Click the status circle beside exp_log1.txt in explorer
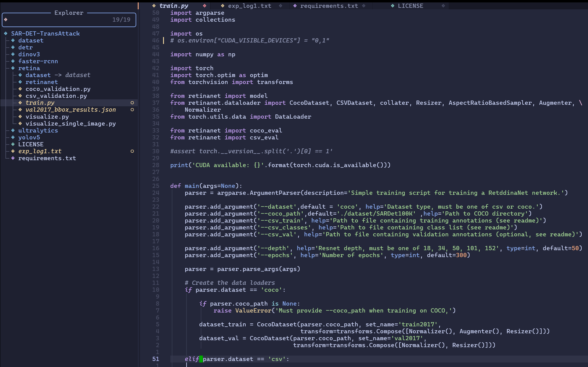The image size is (588, 367). click(x=132, y=151)
